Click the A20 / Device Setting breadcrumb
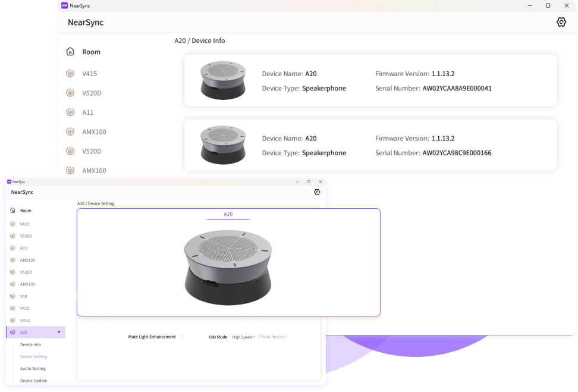 click(x=96, y=203)
